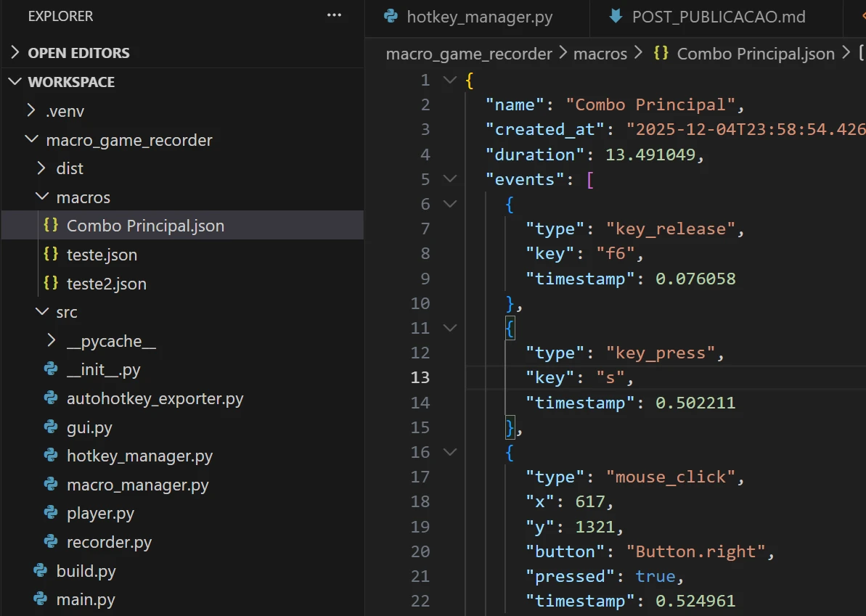Fold the events array at line 5
This screenshot has height=616, width=866.
pyautogui.click(x=450, y=179)
